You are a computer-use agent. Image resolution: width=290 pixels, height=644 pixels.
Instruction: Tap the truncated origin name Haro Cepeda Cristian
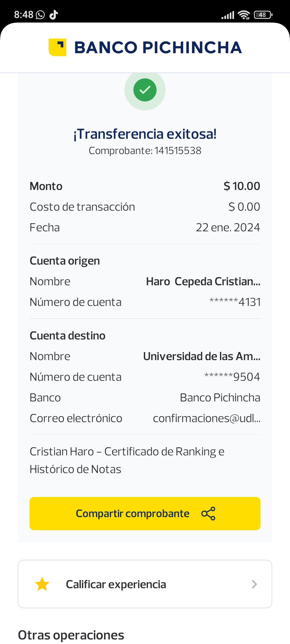[x=203, y=281]
